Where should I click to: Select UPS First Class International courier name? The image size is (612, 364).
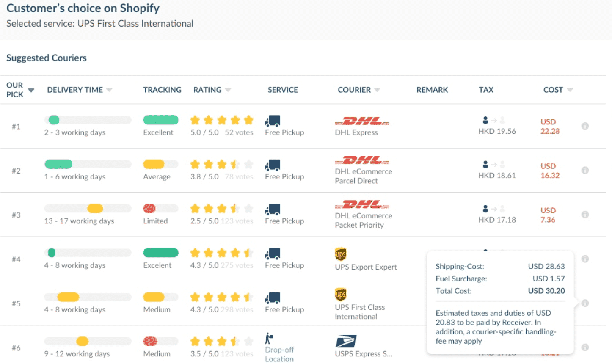point(360,312)
